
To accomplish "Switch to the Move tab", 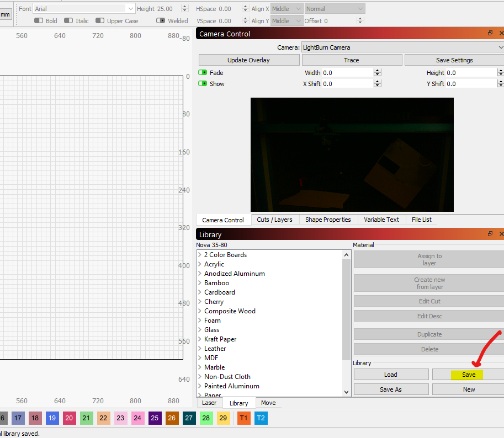I will (x=268, y=403).
